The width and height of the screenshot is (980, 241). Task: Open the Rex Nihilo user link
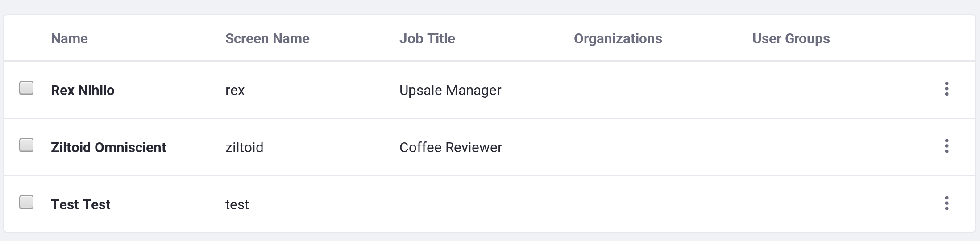pyautogui.click(x=83, y=90)
